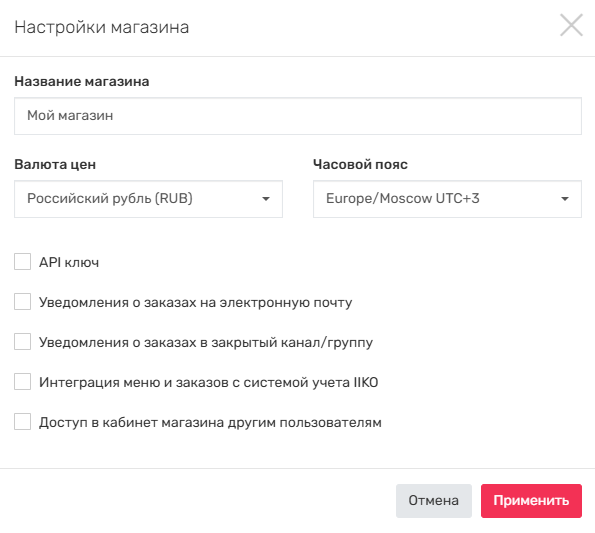This screenshot has height=533, width=595.
Task: Click the Валюта цен label
Action: (55, 164)
